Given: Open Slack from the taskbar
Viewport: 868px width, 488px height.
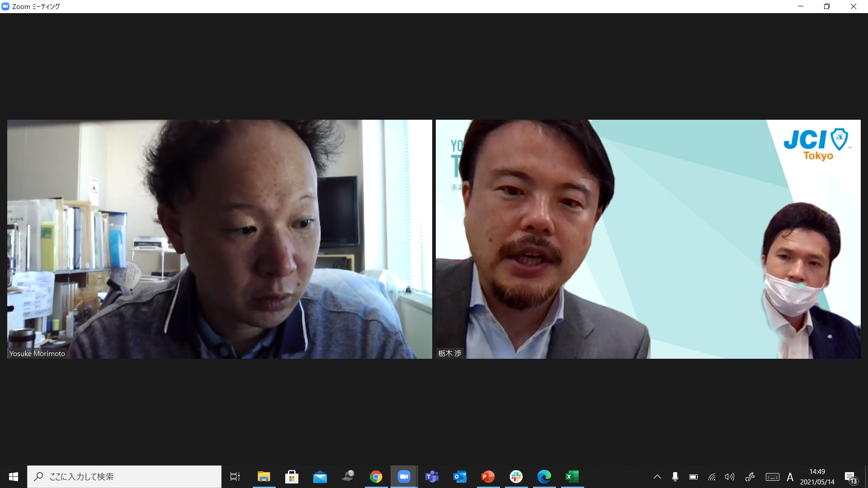Looking at the screenshot, I should pyautogui.click(x=516, y=477).
